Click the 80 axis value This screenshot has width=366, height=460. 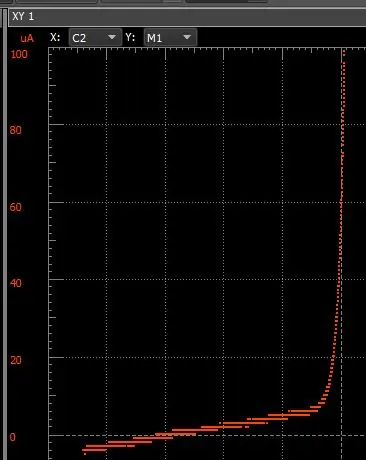point(15,130)
